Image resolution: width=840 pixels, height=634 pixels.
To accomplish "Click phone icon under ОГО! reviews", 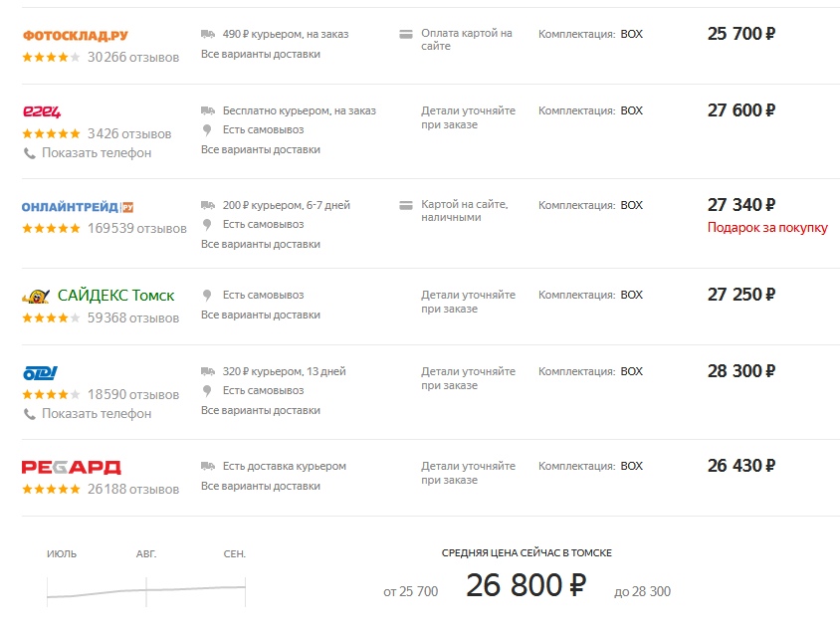I will click(29, 414).
